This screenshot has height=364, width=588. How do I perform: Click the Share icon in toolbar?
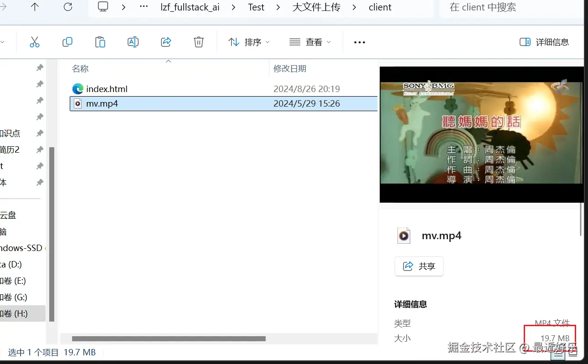[x=166, y=42]
